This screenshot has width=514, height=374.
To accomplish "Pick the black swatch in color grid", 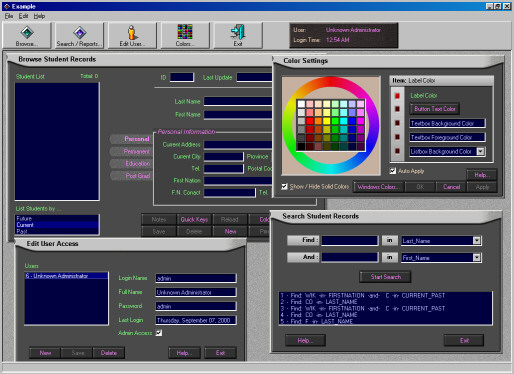I will pyautogui.click(x=301, y=146).
